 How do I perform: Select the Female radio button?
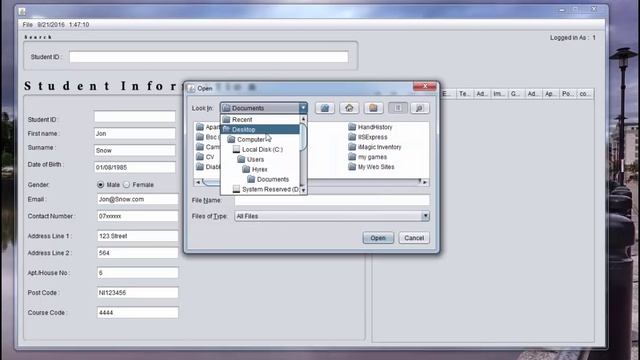127,185
